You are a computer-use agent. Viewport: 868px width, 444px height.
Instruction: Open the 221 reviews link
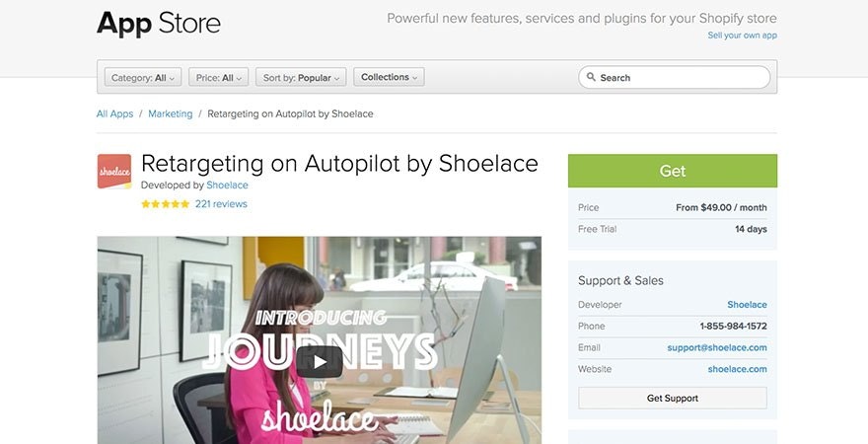pos(221,203)
